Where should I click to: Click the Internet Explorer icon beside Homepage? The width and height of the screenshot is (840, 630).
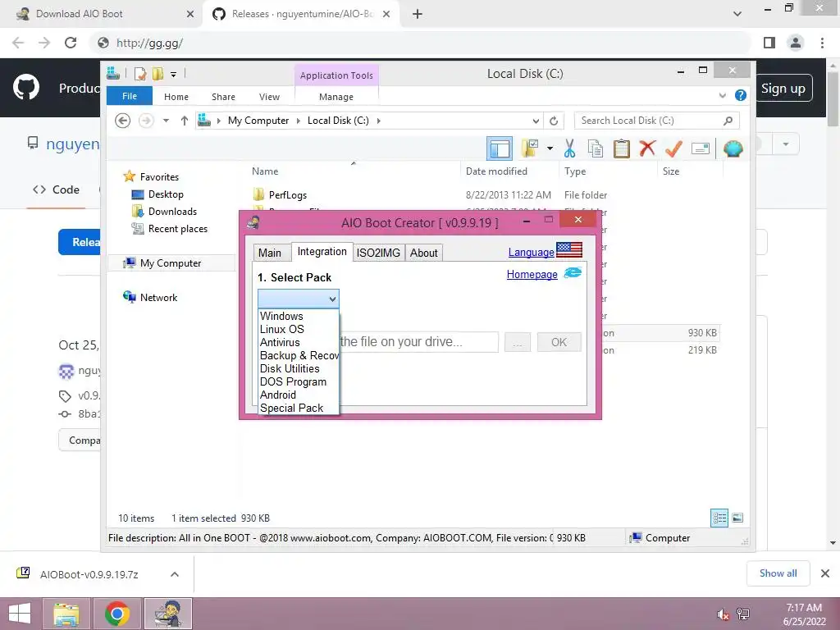573,273
